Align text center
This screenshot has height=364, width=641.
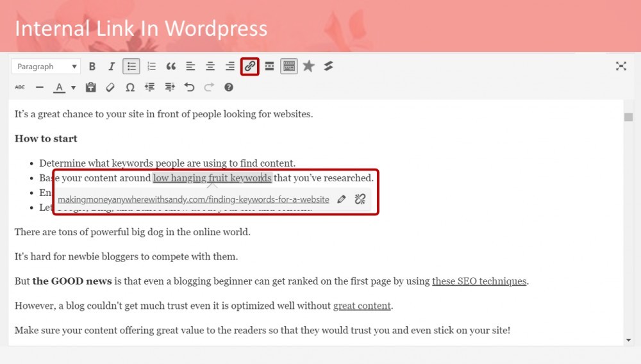click(210, 66)
